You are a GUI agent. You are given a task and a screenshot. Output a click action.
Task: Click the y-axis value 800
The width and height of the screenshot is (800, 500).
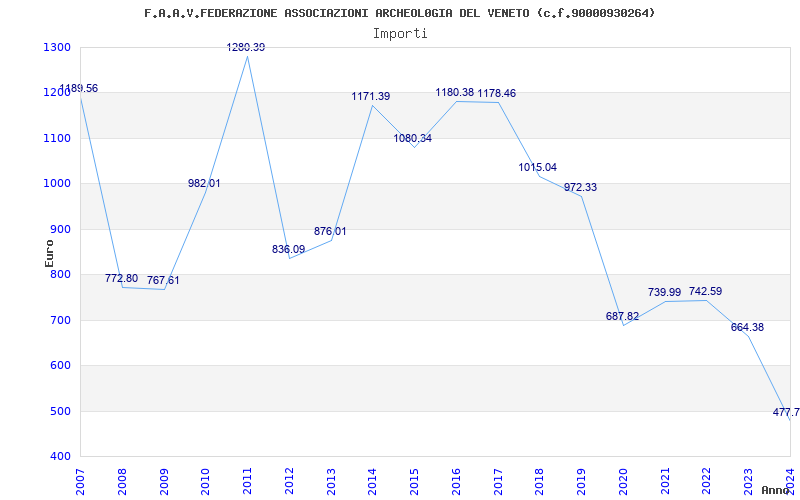[60, 274]
